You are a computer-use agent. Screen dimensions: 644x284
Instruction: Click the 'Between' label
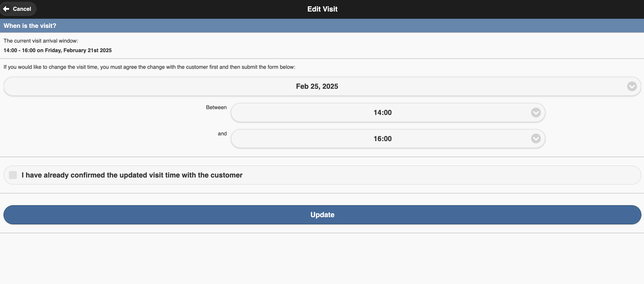pos(216,107)
